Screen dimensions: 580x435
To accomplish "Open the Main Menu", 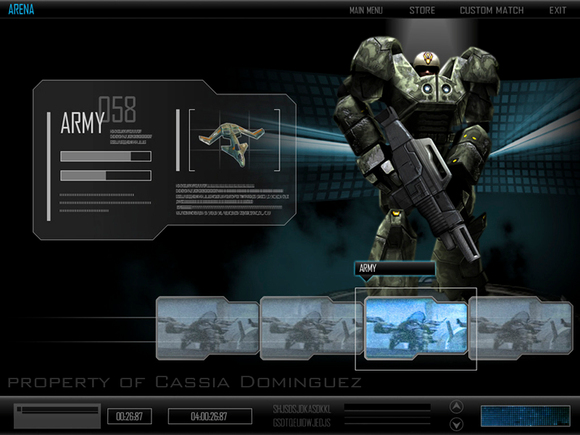I will (x=365, y=10).
